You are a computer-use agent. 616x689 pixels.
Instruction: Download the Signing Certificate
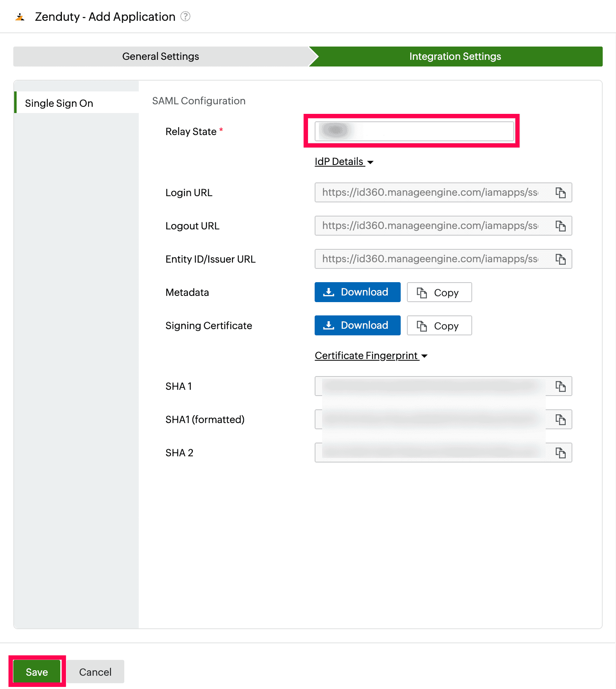tap(357, 325)
